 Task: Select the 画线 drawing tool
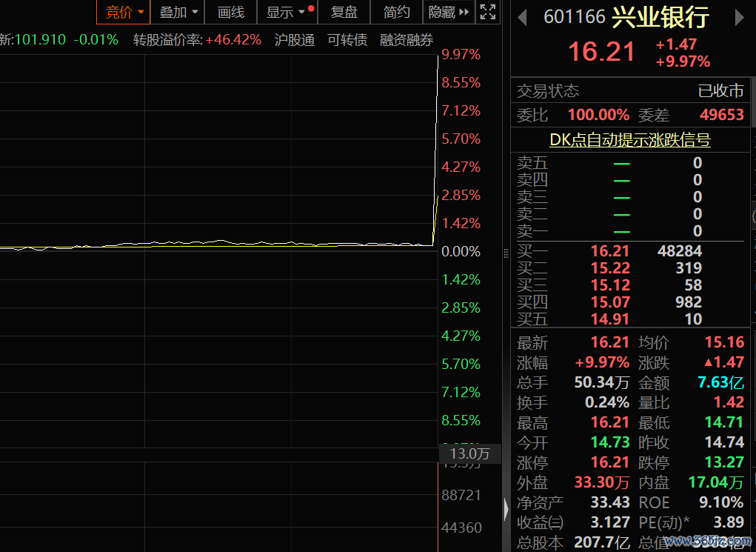coord(231,12)
